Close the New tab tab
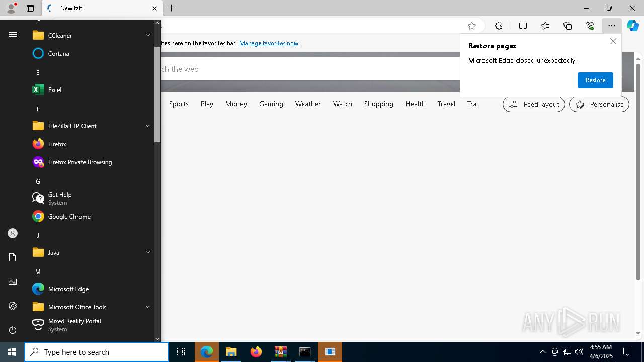 [x=154, y=8]
